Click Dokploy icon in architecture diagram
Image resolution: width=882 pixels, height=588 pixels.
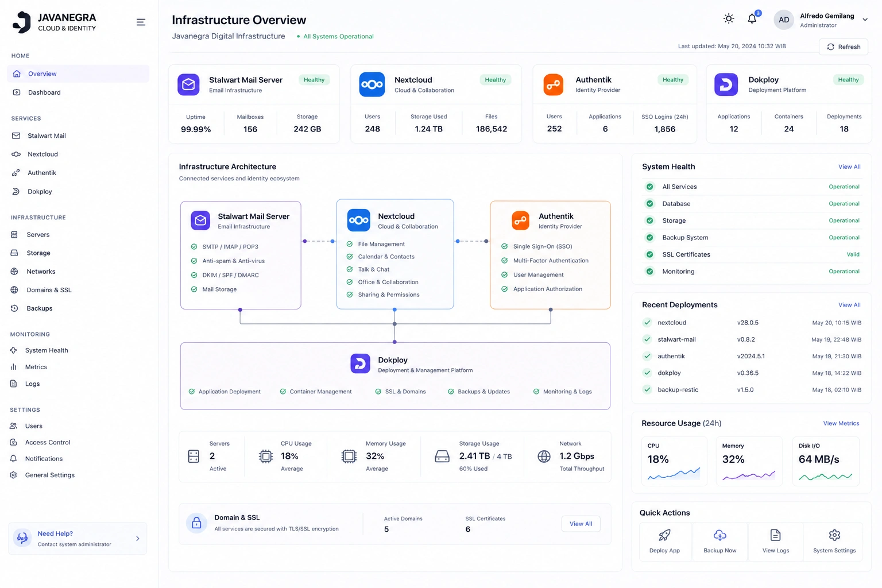(x=361, y=363)
